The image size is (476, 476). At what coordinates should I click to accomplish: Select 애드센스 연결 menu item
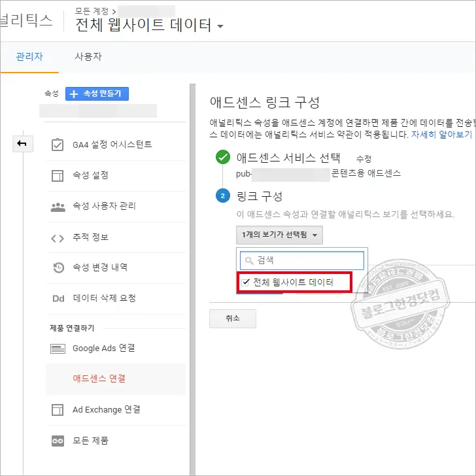point(115,379)
